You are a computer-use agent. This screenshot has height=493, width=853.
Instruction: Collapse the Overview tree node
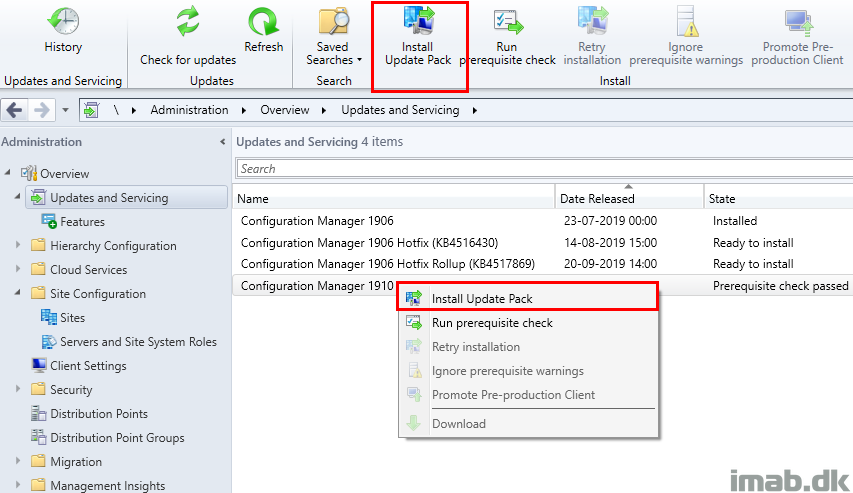point(8,172)
